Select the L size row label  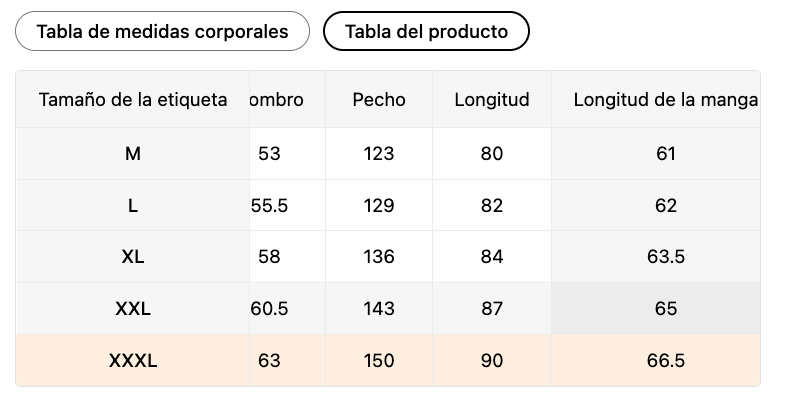133,206
